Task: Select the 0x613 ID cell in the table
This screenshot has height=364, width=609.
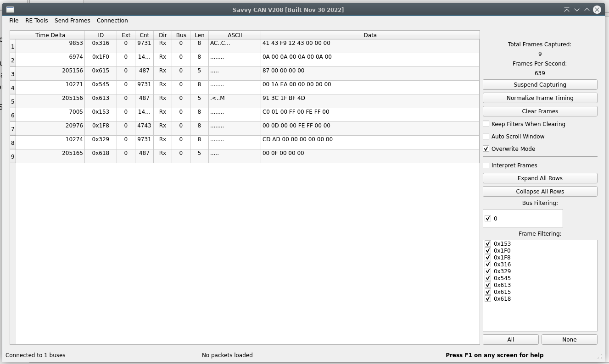Action: click(x=101, y=101)
